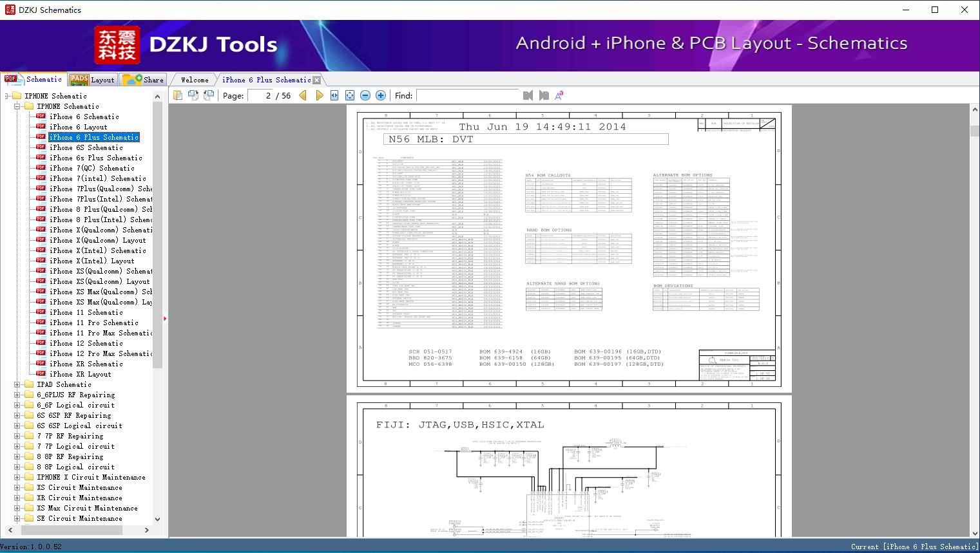Open the Share tab
980x553 pixels.
tap(144, 80)
